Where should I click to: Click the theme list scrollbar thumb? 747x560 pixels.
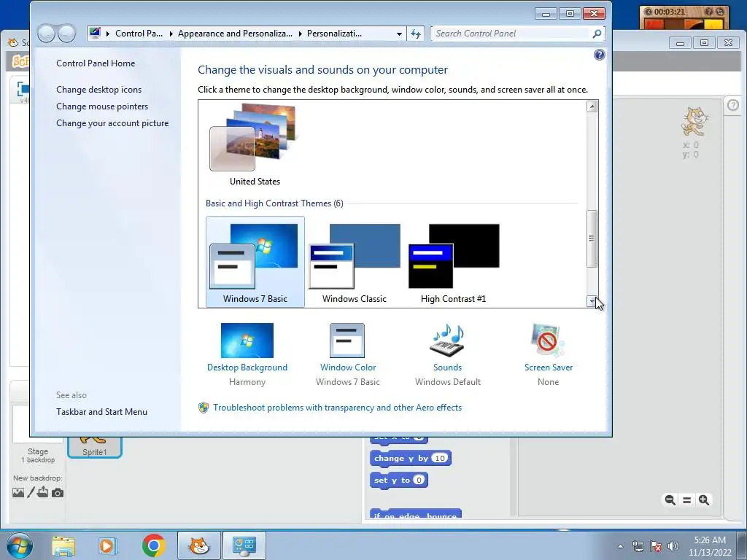[592, 238]
